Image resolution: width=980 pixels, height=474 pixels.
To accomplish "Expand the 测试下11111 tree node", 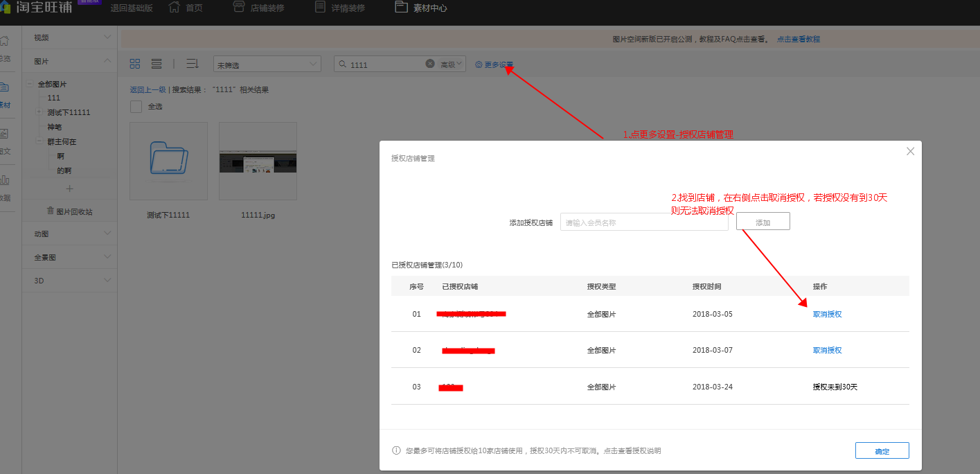I will 39,112.
